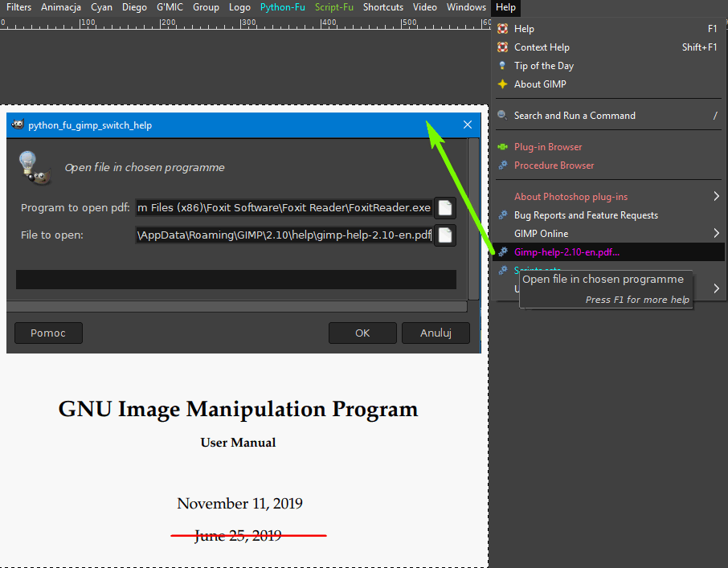Select Gimp-help-2.10-en.pdf... menu entry
The image size is (728, 568).
point(608,252)
